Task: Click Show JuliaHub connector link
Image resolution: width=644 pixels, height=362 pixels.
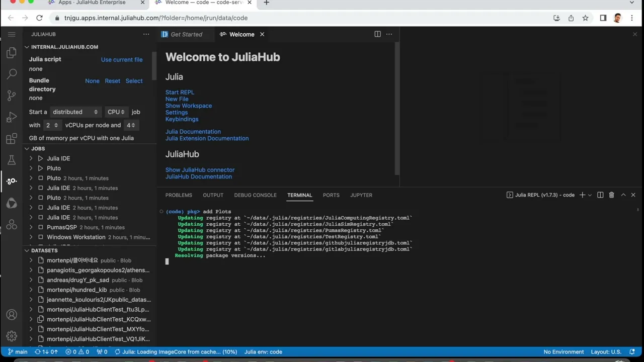Action: tap(200, 170)
